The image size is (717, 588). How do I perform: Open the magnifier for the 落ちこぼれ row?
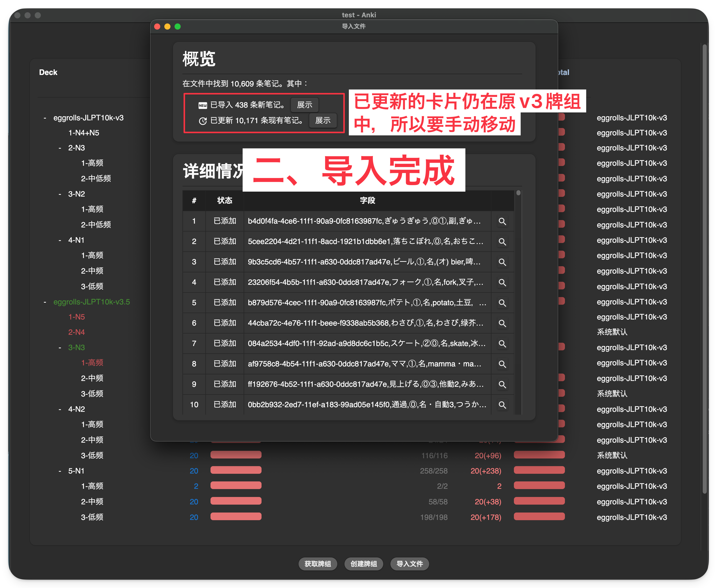pyautogui.click(x=502, y=242)
